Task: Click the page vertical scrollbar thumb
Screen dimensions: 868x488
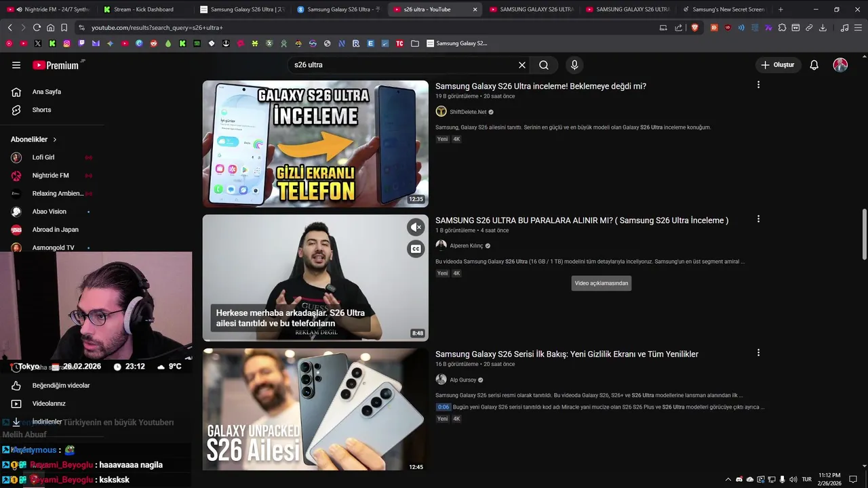Action: (x=864, y=235)
